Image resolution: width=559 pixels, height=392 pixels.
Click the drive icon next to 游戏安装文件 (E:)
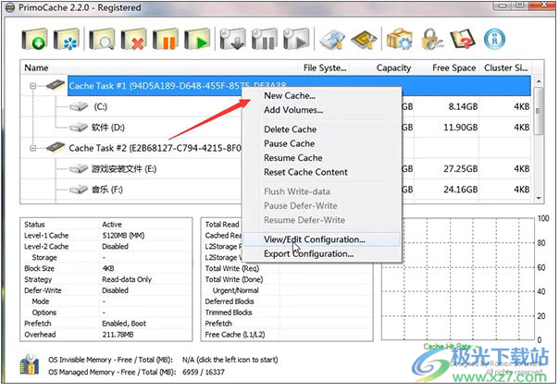pos(79,168)
